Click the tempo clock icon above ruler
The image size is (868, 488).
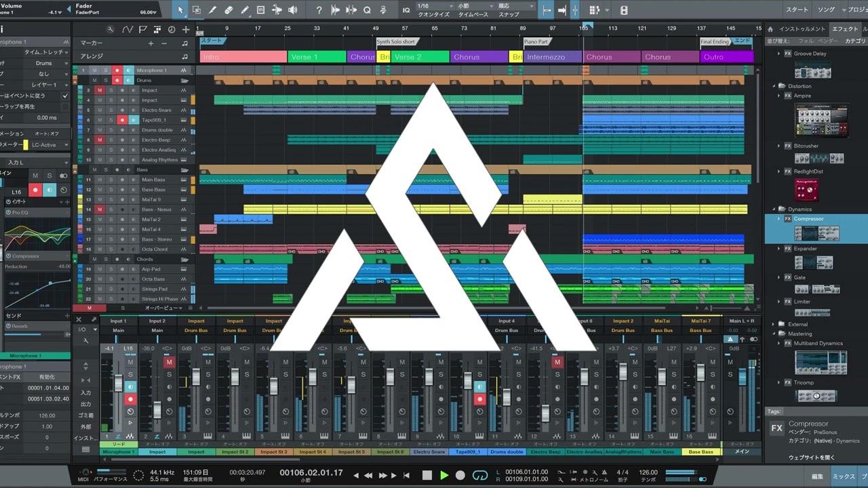click(171, 30)
